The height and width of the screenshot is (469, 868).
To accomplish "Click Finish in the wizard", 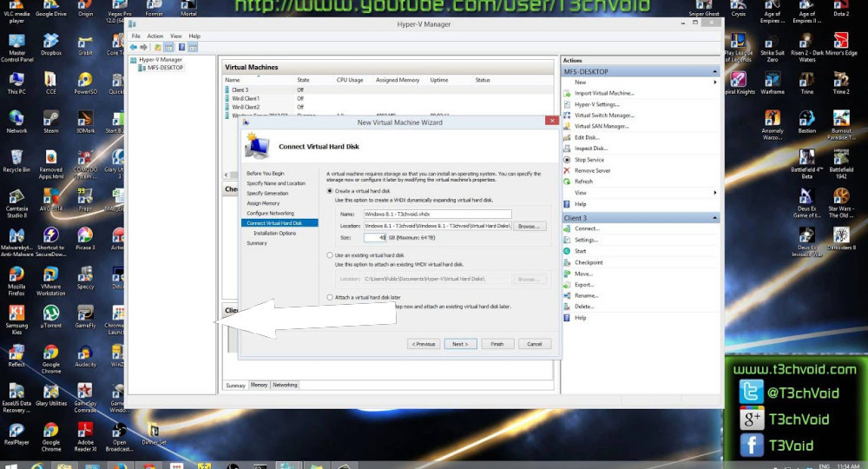I will click(497, 344).
